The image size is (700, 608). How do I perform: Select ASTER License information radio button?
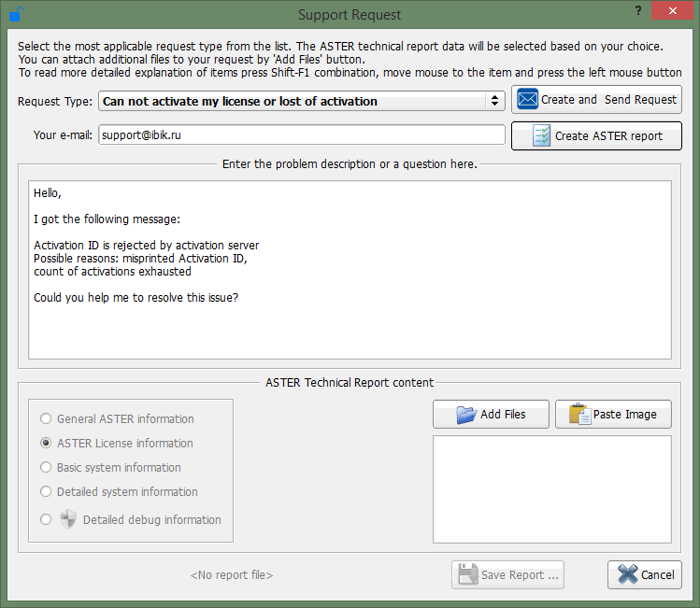click(x=46, y=444)
